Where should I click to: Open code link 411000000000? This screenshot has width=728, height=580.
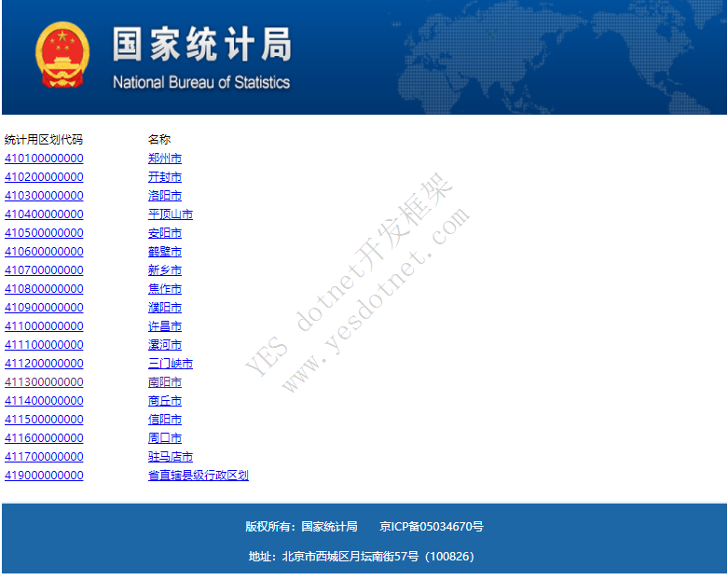point(44,326)
